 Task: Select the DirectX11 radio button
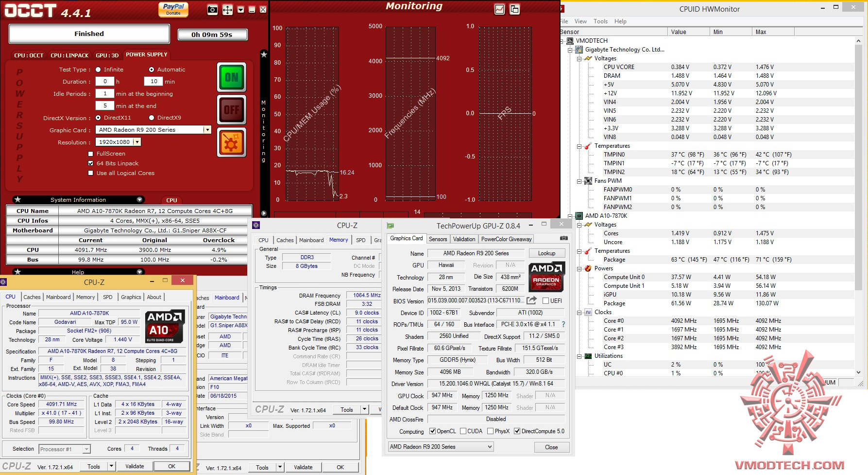pyautogui.click(x=98, y=118)
